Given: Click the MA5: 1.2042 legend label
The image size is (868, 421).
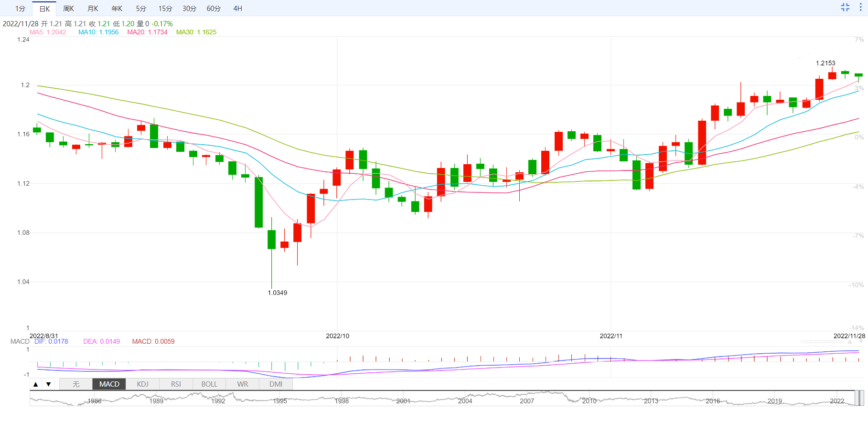Looking at the screenshot, I should (48, 32).
